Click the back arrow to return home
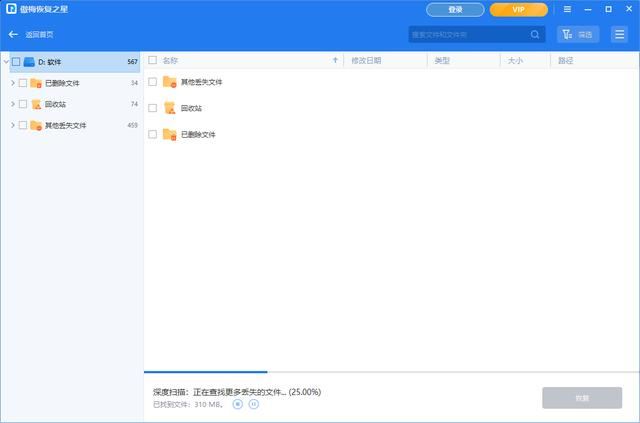The width and height of the screenshot is (640, 423). (x=13, y=35)
